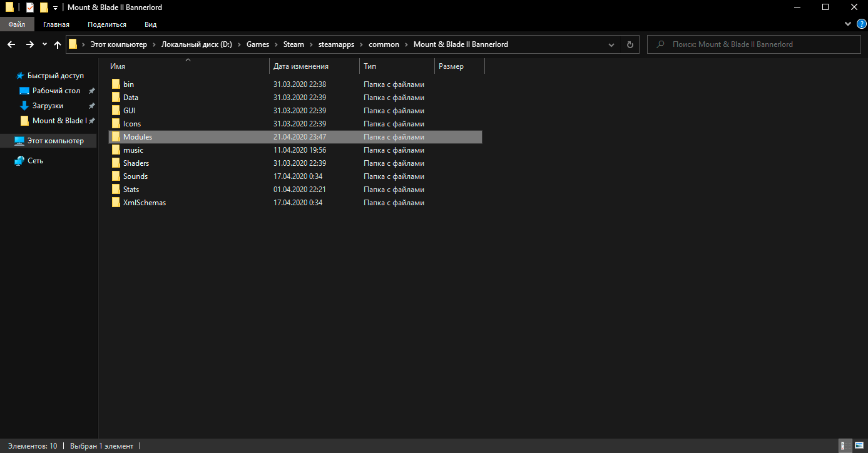This screenshot has height=453, width=868.
Task: Expand the chevron after Этот компьютер in address bar
Action: pyautogui.click(x=154, y=44)
